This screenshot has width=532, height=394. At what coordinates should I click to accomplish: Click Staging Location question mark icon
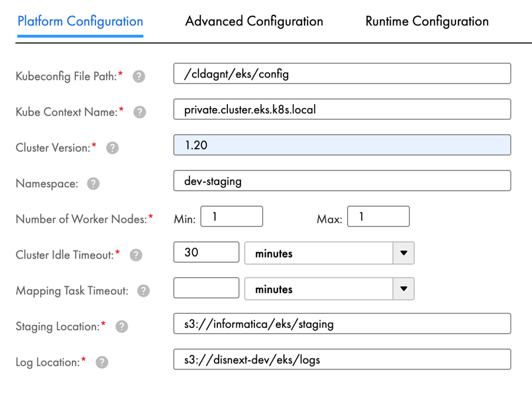(x=121, y=326)
